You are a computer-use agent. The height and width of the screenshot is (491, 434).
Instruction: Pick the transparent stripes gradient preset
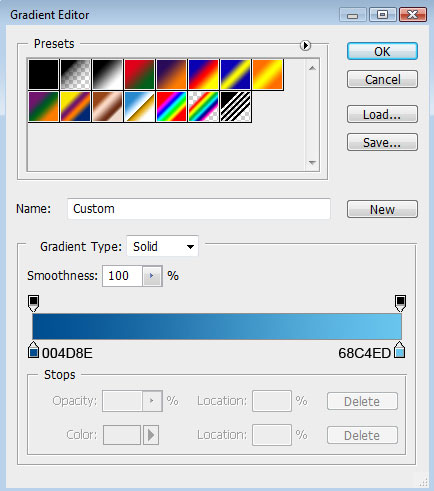tap(235, 107)
